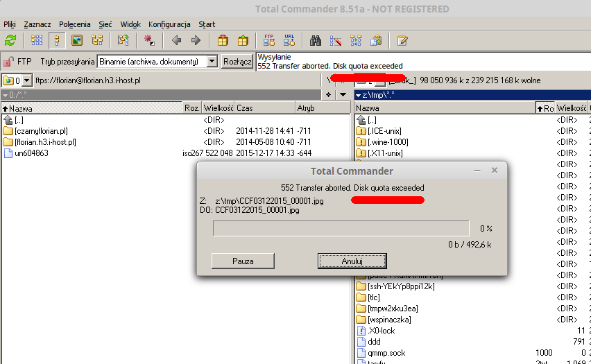Image resolution: width=591 pixels, height=364 pixels.
Task: Click parent directory entry in right panel
Action: point(372,120)
